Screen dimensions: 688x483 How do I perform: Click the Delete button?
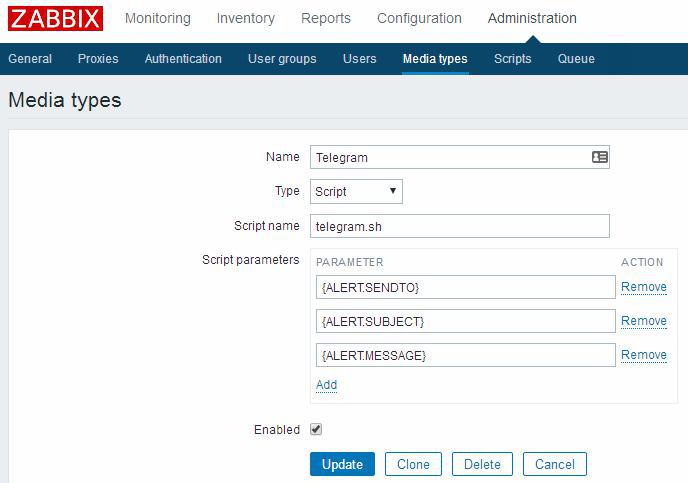pos(482,464)
